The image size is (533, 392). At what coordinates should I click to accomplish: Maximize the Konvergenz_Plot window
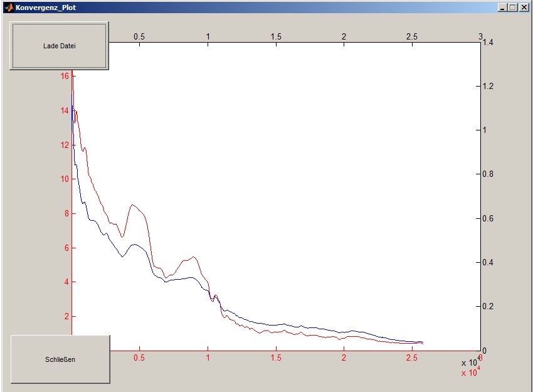pyautogui.click(x=512, y=7)
